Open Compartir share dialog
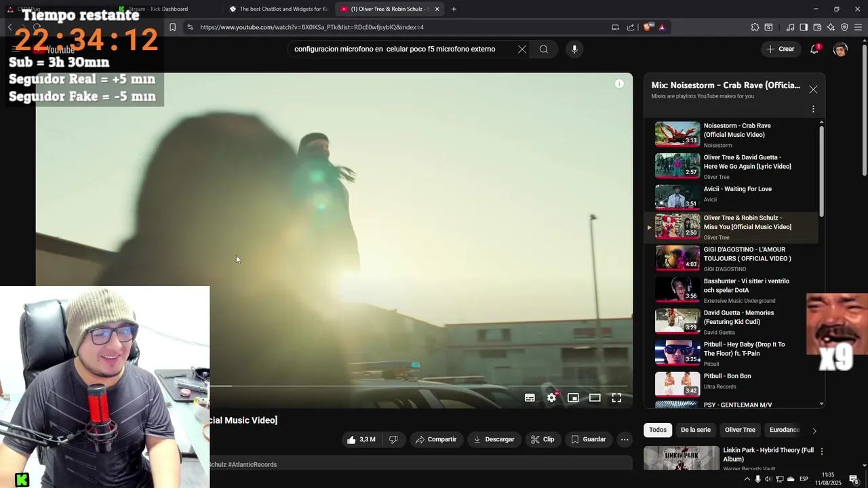The height and width of the screenshot is (488, 868). 436,439
